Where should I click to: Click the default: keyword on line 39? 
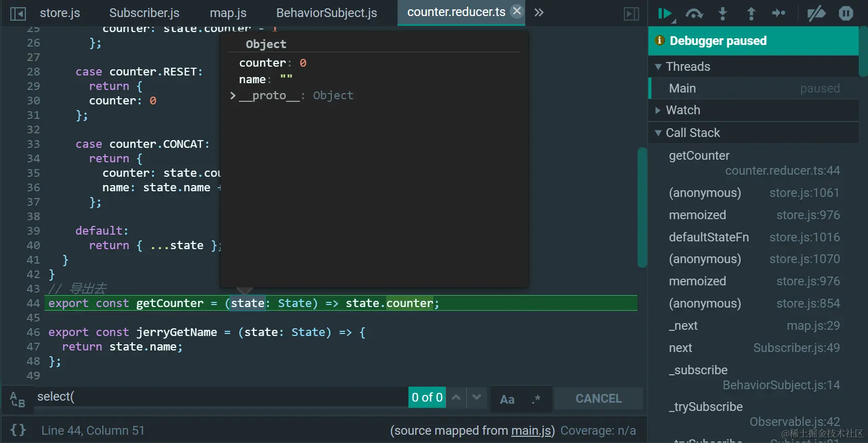(x=102, y=231)
